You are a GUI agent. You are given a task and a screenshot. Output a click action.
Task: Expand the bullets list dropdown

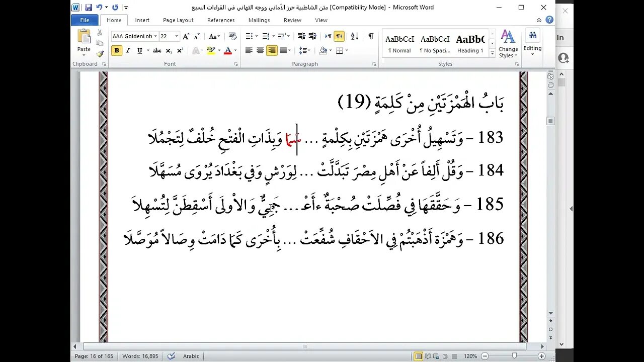coord(256,36)
